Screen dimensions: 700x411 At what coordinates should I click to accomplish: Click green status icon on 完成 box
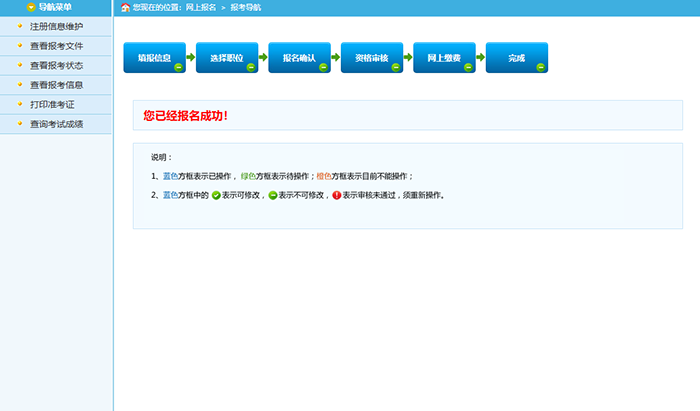[540, 67]
